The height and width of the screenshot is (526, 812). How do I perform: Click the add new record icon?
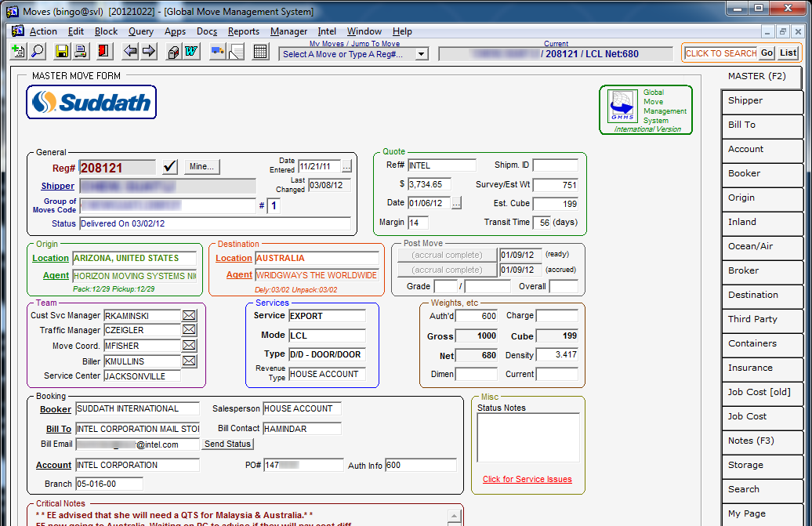pos(18,51)
